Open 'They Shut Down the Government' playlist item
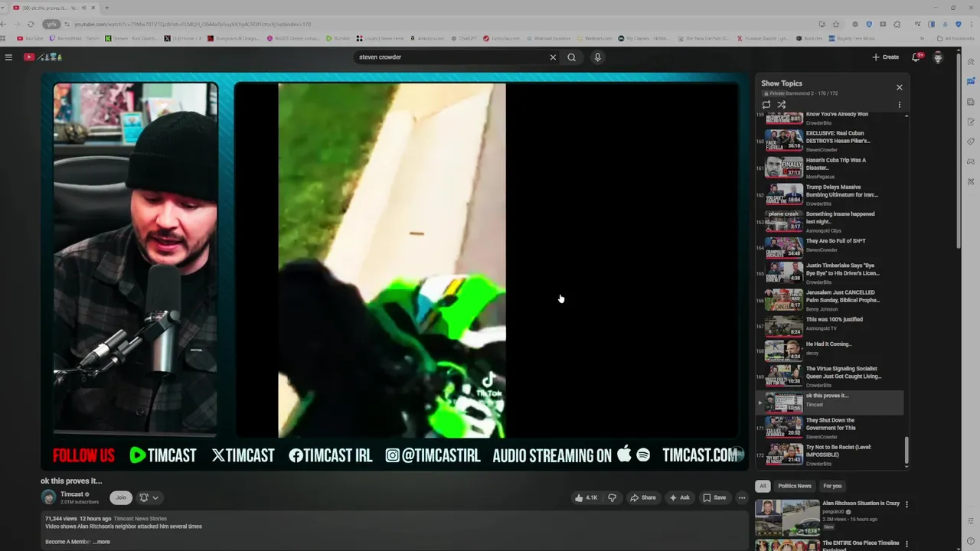The width and height of the screenshot is (980, 551). [x=831, y=429]
